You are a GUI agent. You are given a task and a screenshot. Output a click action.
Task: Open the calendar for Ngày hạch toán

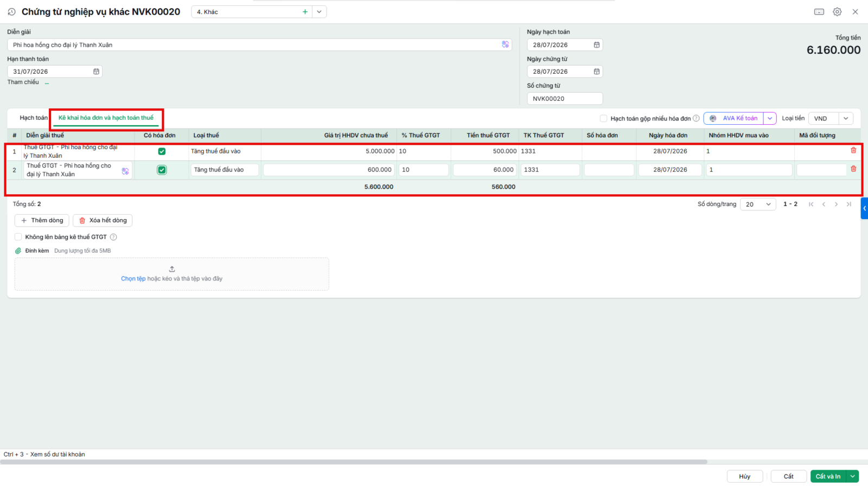(597, 45)
